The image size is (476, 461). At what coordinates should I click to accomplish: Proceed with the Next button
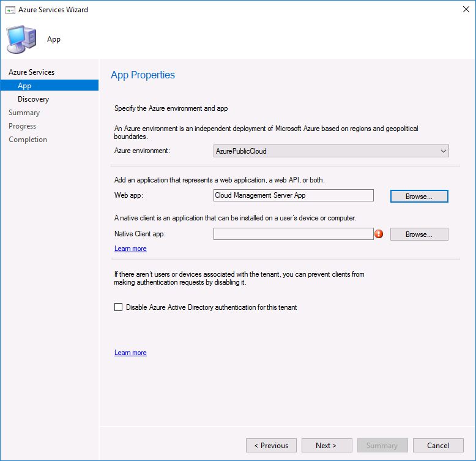327,446
